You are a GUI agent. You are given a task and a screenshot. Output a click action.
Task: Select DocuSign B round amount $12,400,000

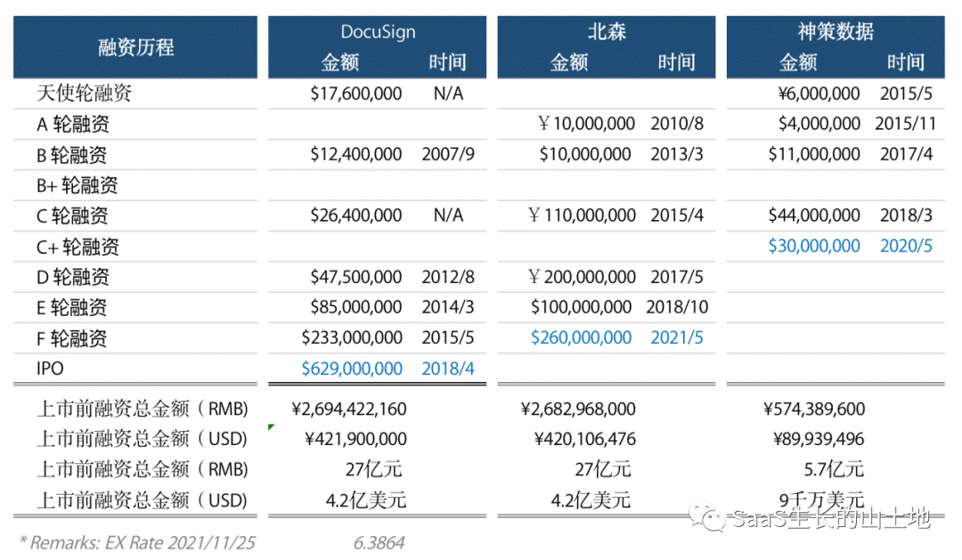pos(355,154)
